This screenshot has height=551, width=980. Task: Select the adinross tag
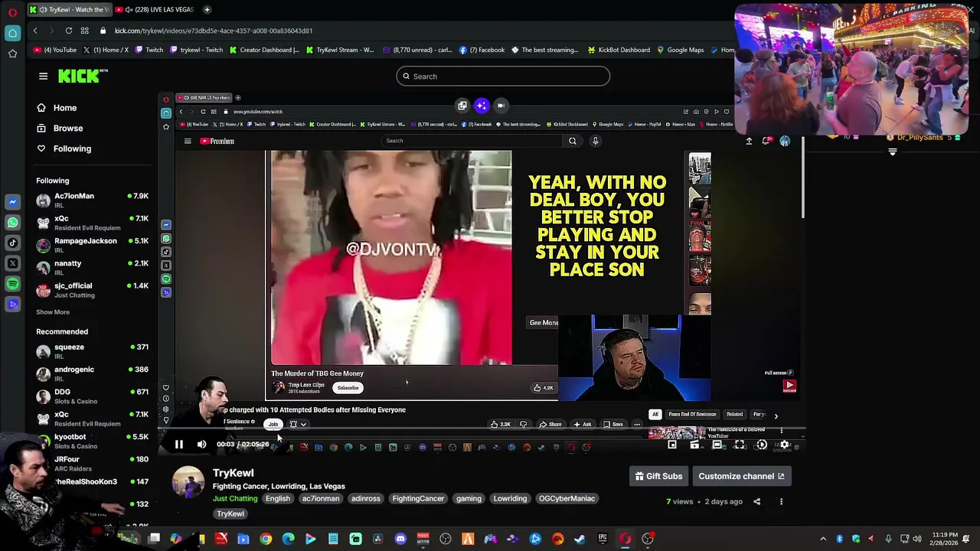pos(366,499)
